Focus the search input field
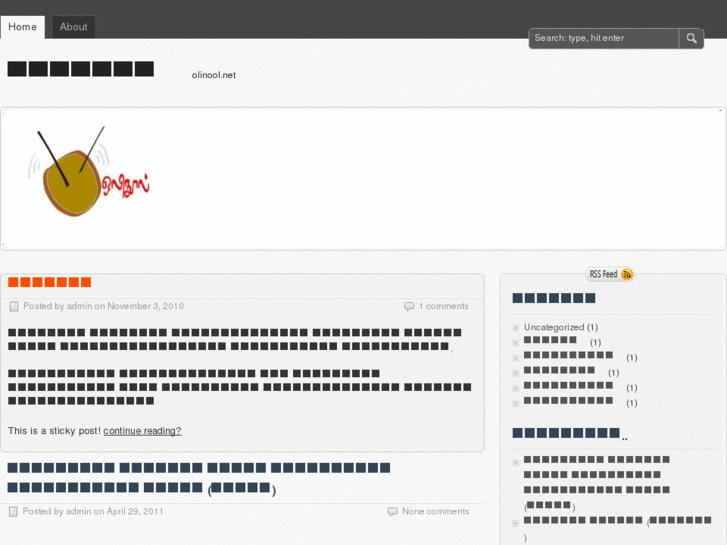This screenshot has height=545, width=727. (604, 38)
